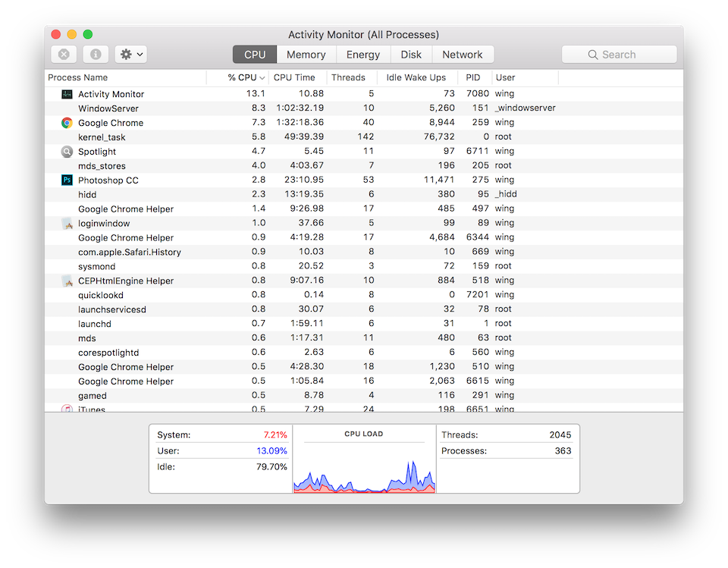Screen dimensions: 728x568
Task: Select the mds_stores process row
Action: (364, 166)
